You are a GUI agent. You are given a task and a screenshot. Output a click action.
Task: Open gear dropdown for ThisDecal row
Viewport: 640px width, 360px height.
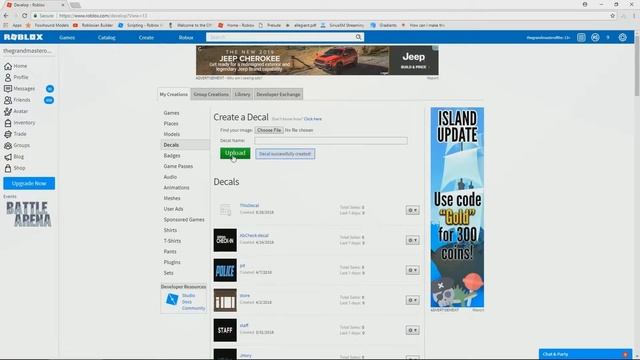(x=412, y=210)
